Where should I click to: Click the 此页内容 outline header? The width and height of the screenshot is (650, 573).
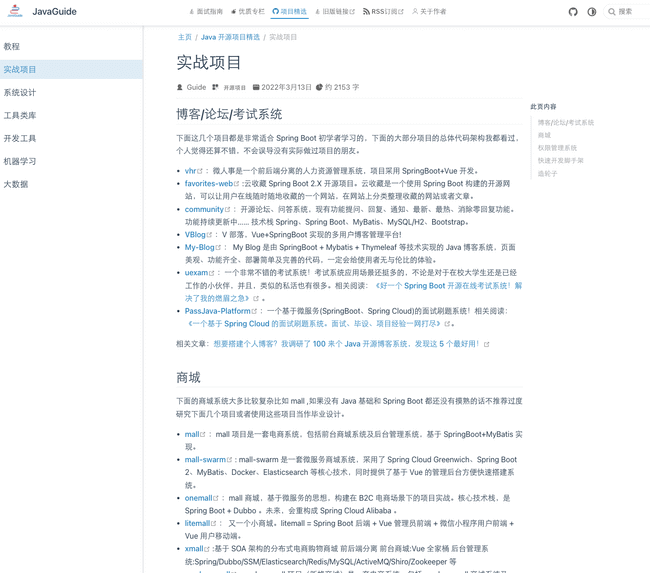pos(543,107)
